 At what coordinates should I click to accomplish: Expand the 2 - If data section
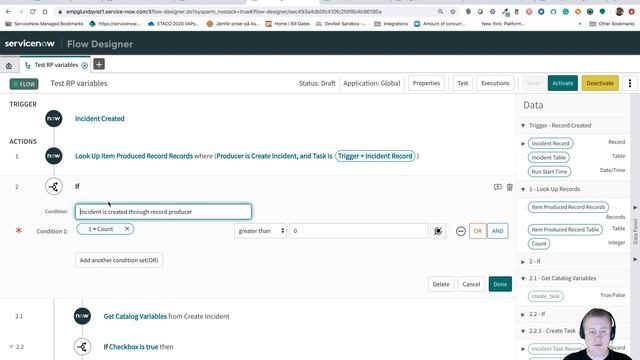coord(523,262)
